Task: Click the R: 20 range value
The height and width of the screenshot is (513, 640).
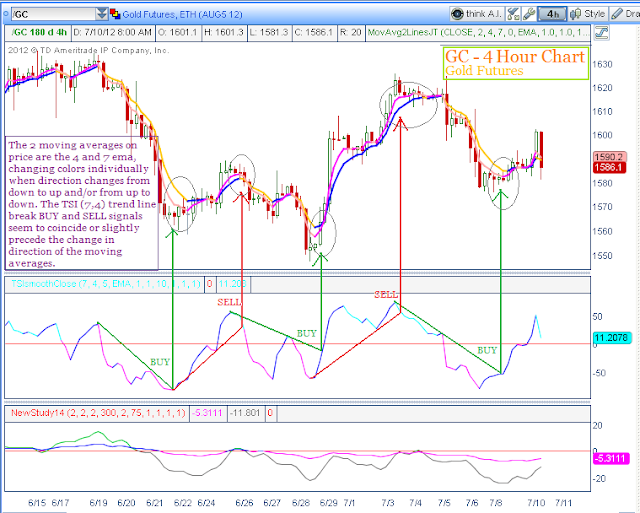Action: coord(351,32)
